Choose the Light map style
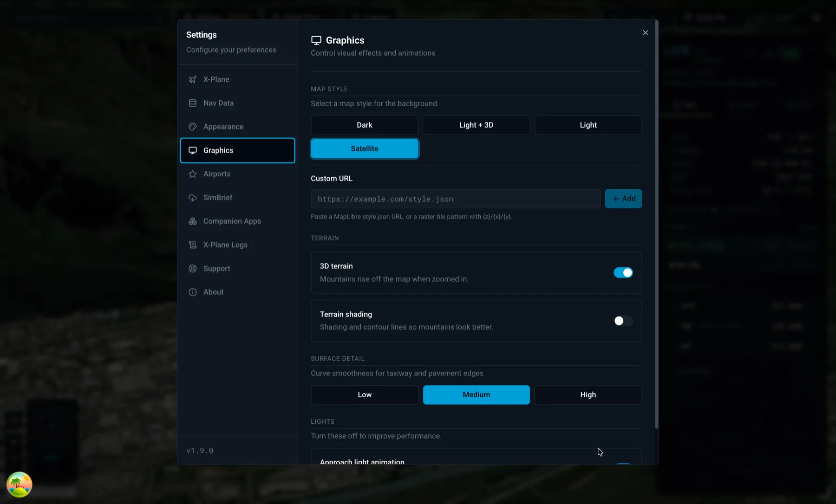 click(588, 125)
